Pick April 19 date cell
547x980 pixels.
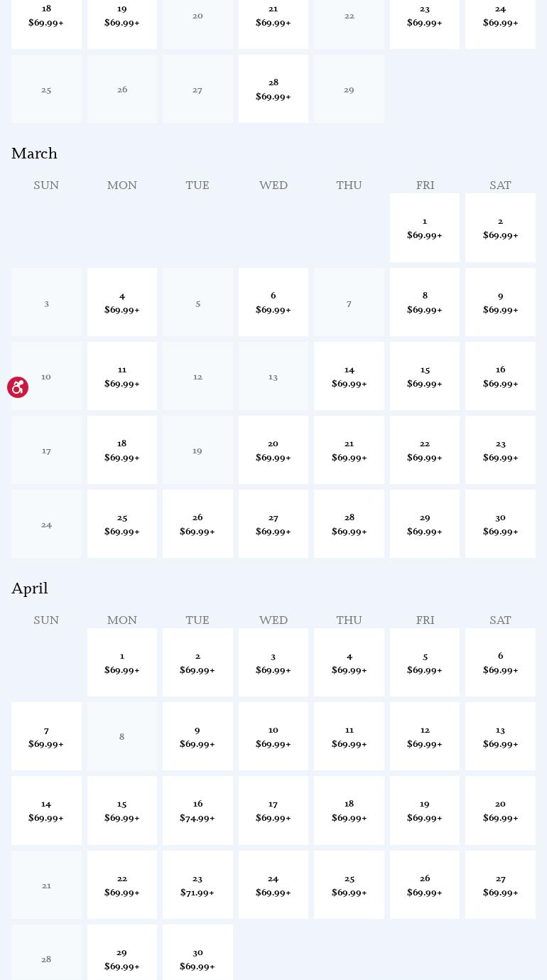coord(425,811)
